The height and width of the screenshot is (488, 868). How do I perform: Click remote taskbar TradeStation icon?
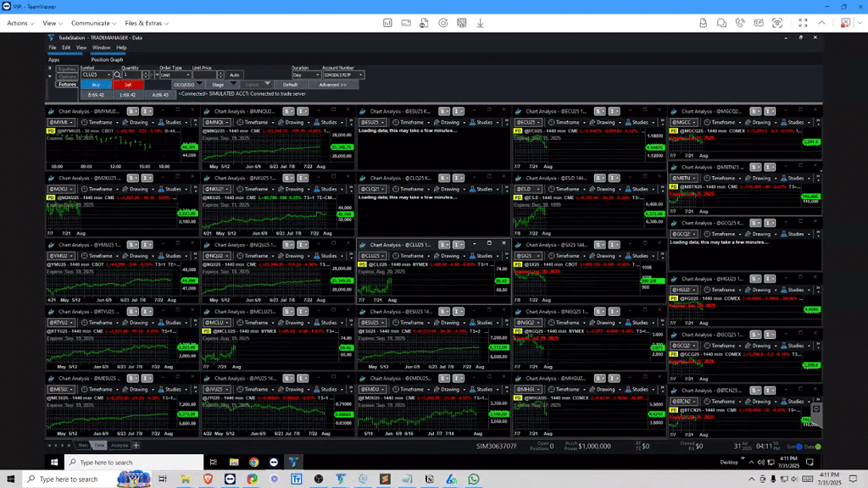tap(293, 462)
